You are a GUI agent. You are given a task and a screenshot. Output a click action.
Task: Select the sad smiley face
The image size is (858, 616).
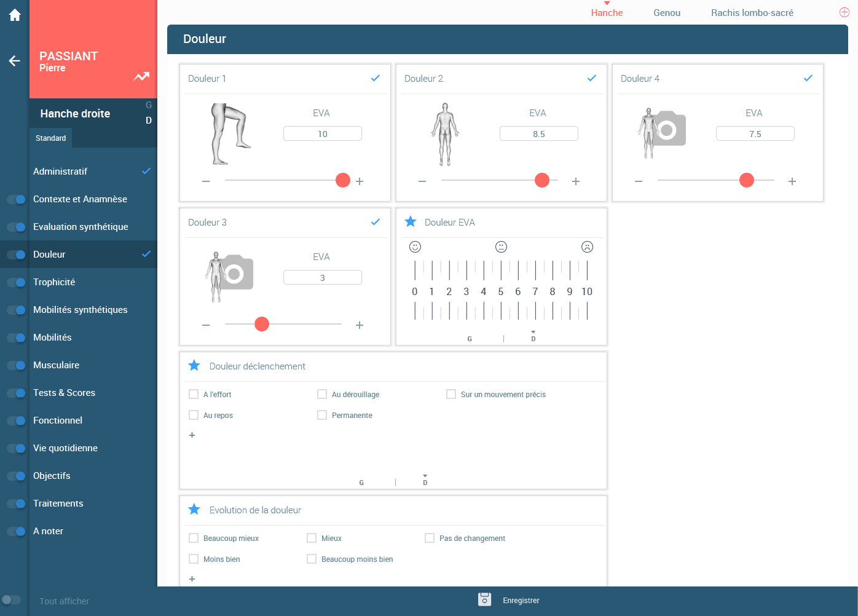click(x=588, y=247)
